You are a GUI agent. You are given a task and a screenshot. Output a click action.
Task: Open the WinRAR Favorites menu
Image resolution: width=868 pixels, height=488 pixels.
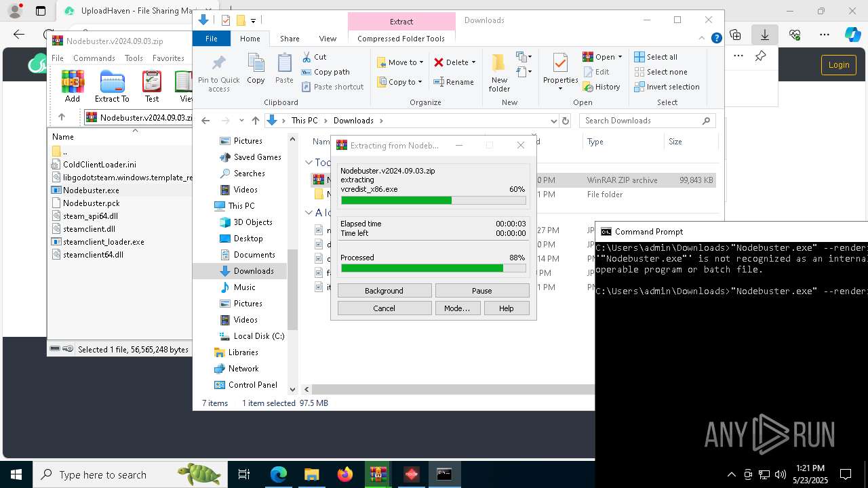point(168,58)
